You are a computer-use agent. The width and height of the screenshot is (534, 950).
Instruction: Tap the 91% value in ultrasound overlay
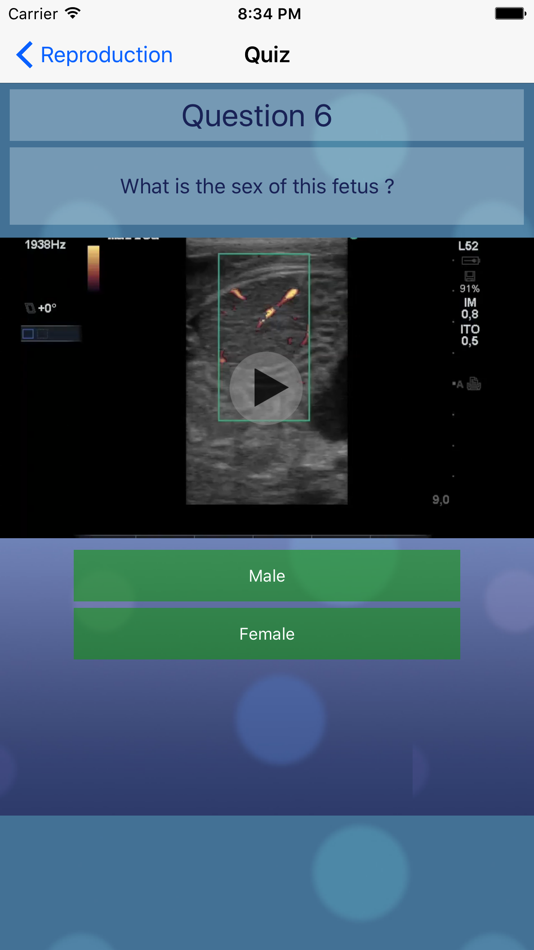tap(470, 289)
